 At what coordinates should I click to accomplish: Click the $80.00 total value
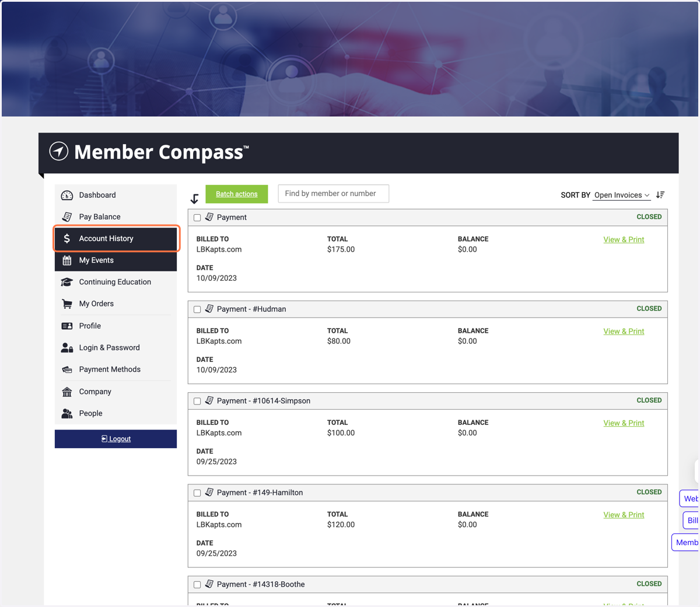click(339, 341)
